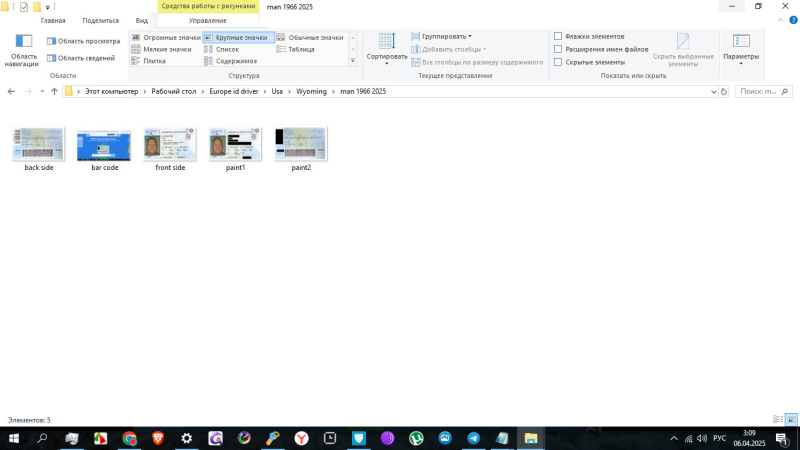The height and width of the screenshot is (450, 800).
Task: Click Рабочий стол in the breadcrumb path
Action: [x=172, y=91]
